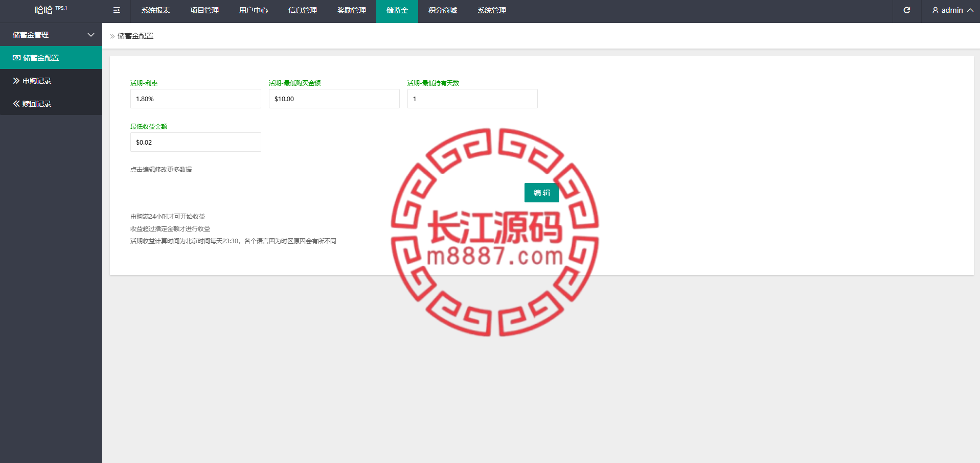Open the 积分商城 top menu

click(443, 10)
